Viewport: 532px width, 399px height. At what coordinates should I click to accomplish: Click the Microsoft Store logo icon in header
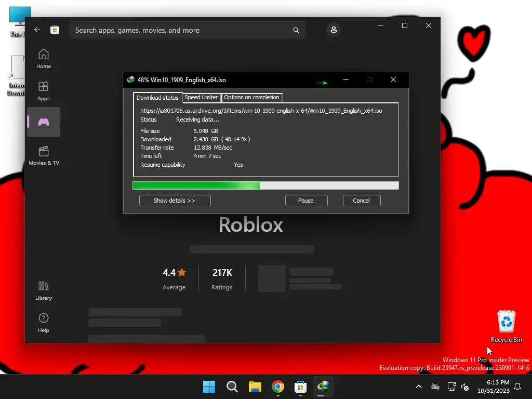click(55, 30)
